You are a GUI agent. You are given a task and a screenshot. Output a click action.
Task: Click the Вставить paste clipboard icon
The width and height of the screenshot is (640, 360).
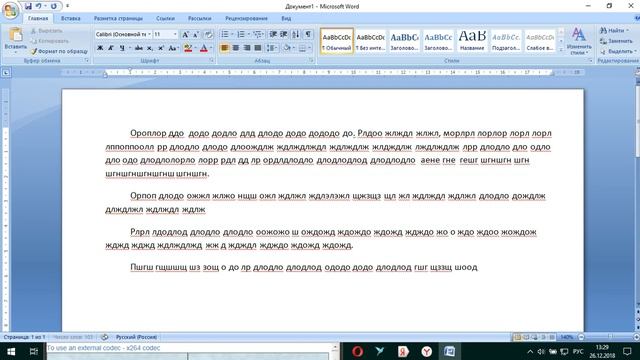pyautogui.click(x=16, y=35)
